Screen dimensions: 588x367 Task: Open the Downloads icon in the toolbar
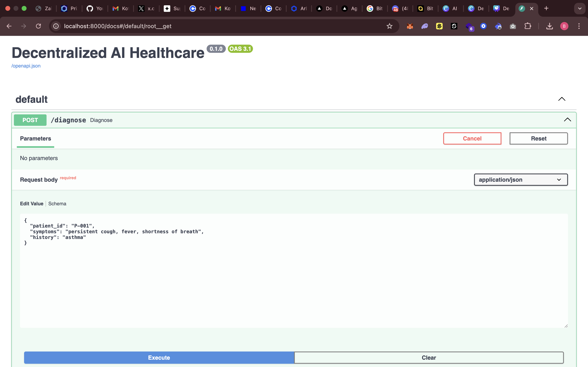click(x=549, y=26)
